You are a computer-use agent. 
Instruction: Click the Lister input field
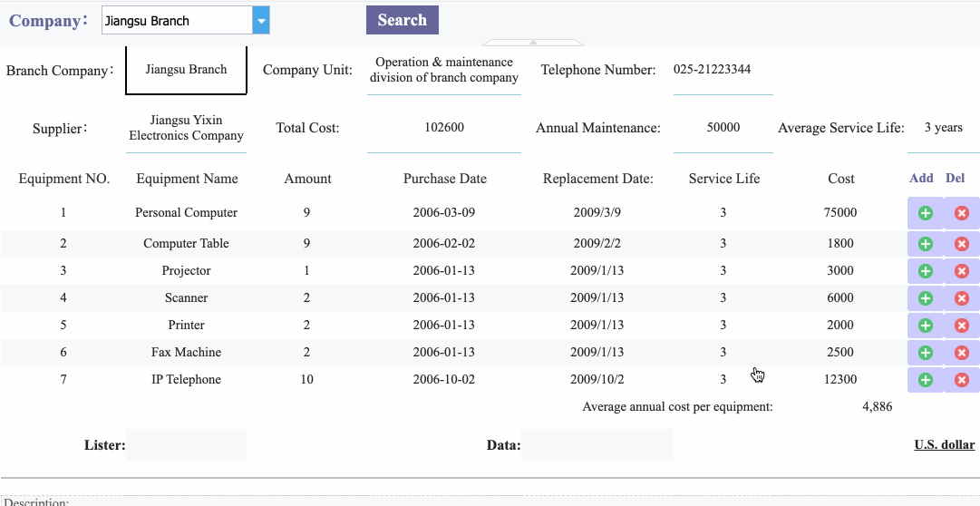click(x=186, y=445)
